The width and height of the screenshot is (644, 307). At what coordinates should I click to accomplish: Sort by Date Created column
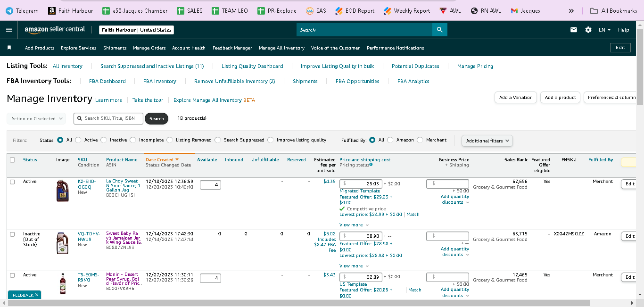click(162, 160)
